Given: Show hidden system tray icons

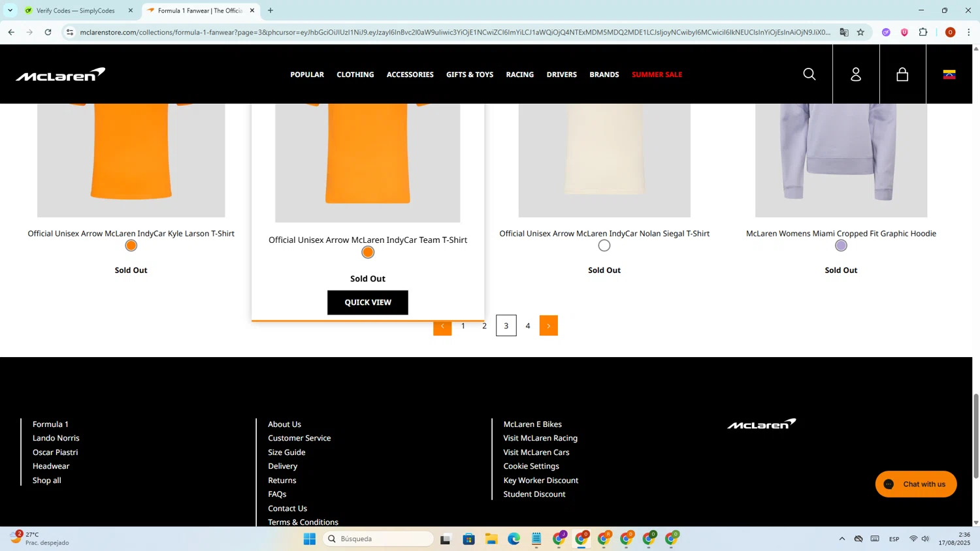Looking at the screenshot, I should pos(841,539).
